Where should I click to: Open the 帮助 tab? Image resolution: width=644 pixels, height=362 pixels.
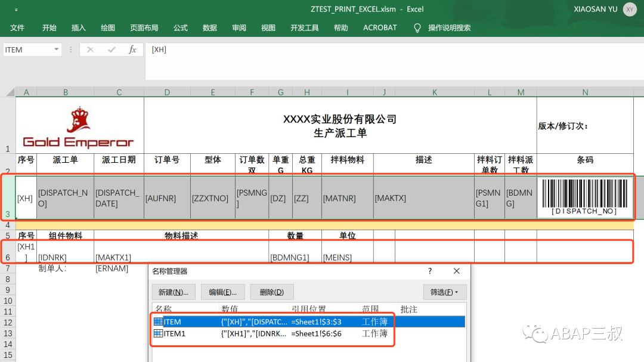point(341,28)
